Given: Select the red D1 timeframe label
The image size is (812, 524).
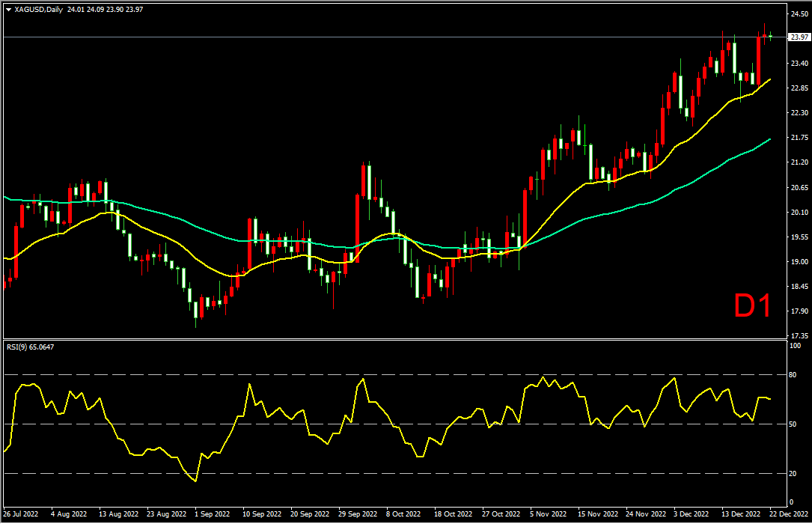Looking at the screenshot, I should click(752, 305).
